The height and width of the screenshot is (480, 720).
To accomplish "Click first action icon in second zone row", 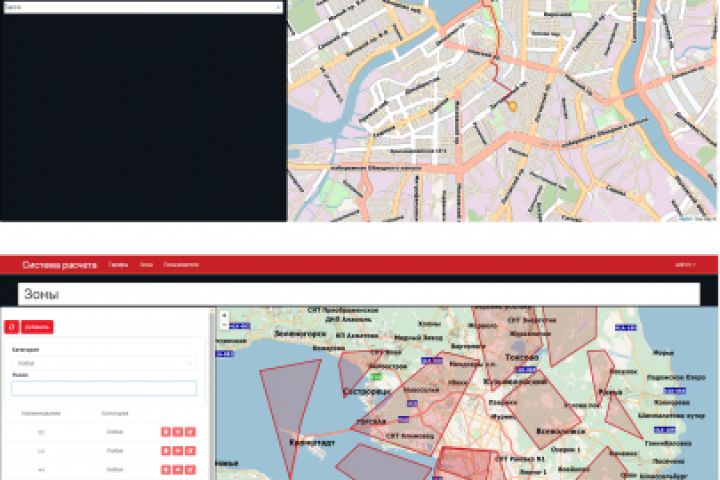I will click(x=166, y=451).
